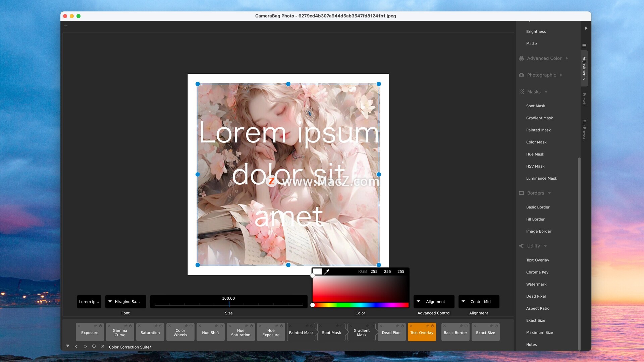Go to next adjustment with right arrow
Viewport: 644px width, 362px height.
(x=85, y=347)
